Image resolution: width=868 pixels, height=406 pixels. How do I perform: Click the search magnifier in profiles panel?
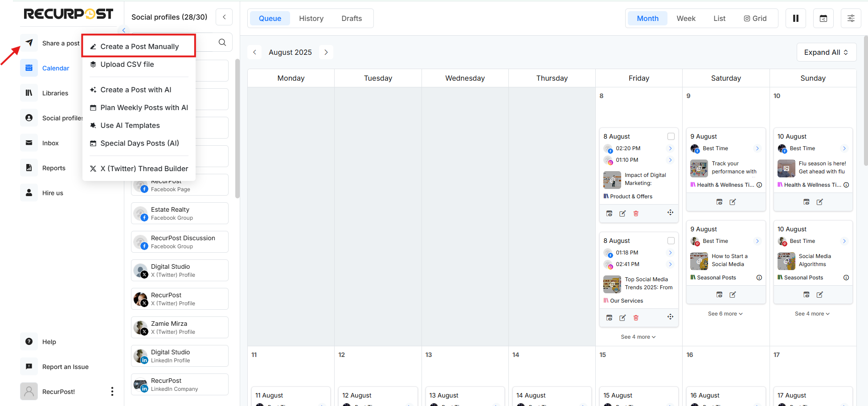222,42
